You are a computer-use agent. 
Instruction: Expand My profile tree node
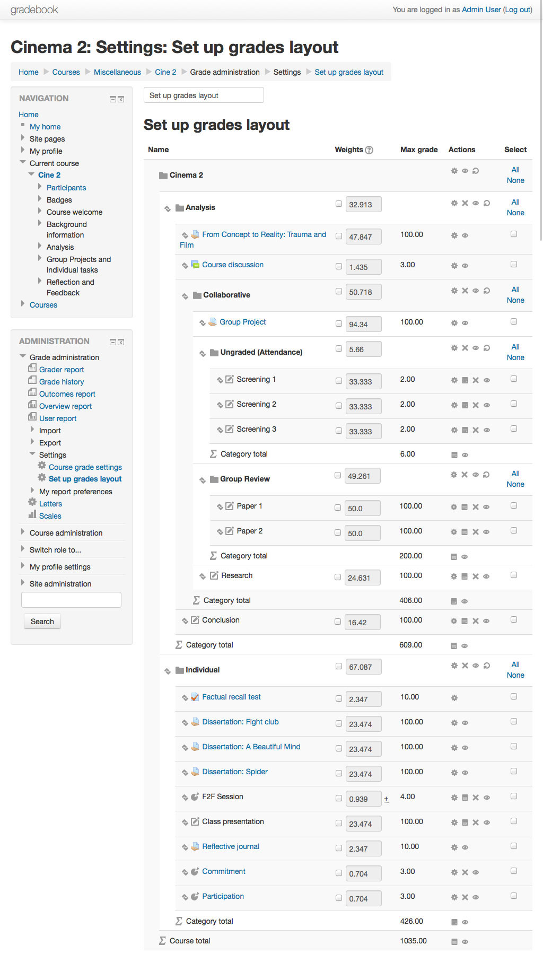point(22,150)
